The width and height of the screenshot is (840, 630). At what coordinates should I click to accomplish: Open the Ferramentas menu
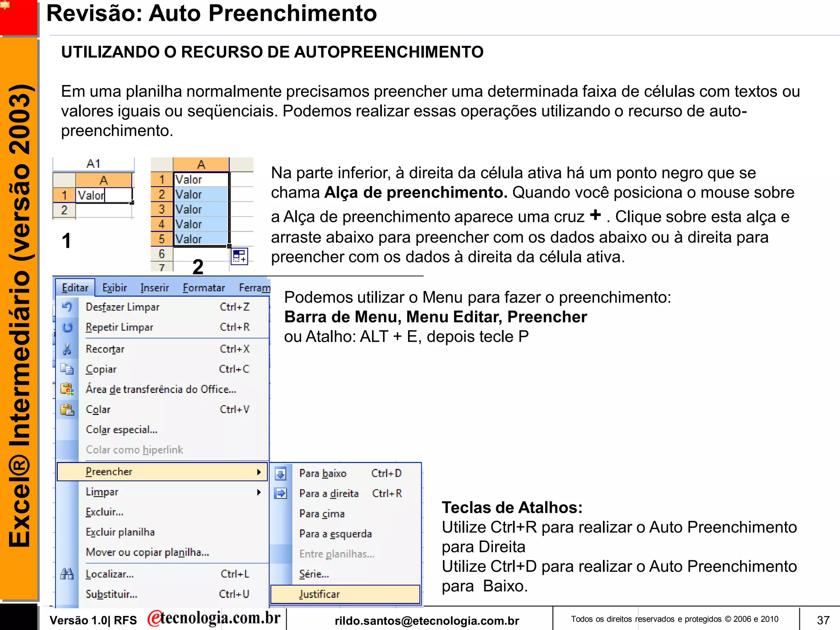pos(254,288)
